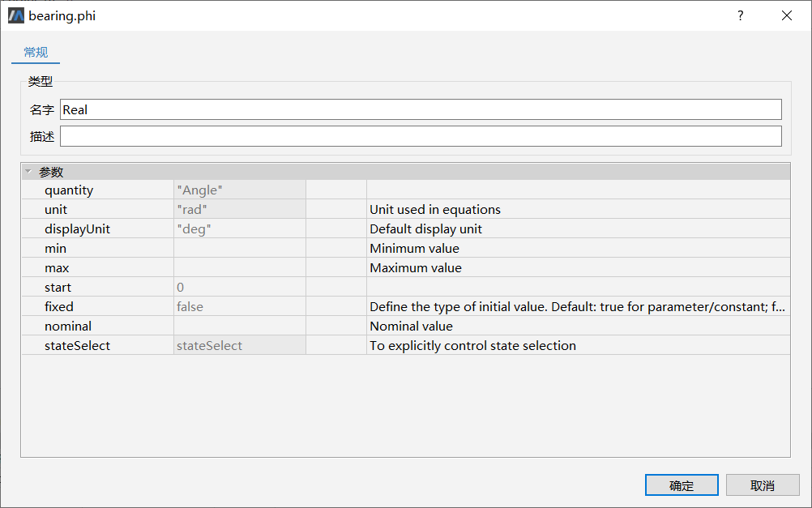Click the fixed parameter description text

click(x=577, y=306)
